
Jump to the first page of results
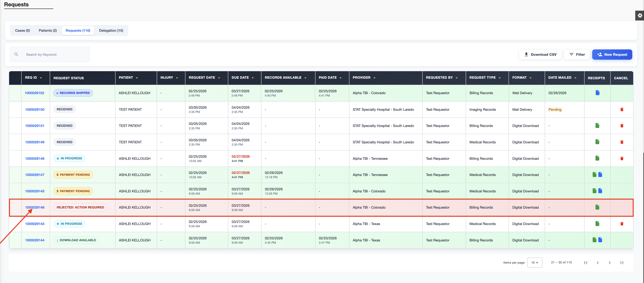pyautogui.click(x=585, y=262)
